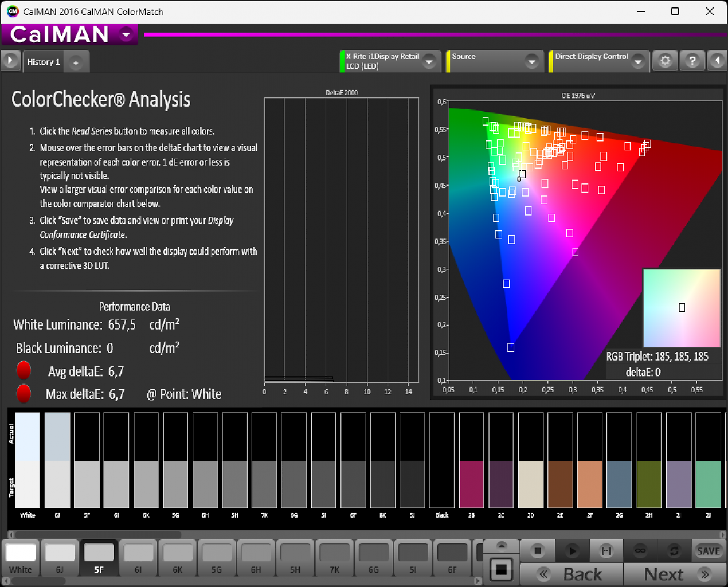
Task: Open the Source dropdown
Action: [x=532, y=61]
